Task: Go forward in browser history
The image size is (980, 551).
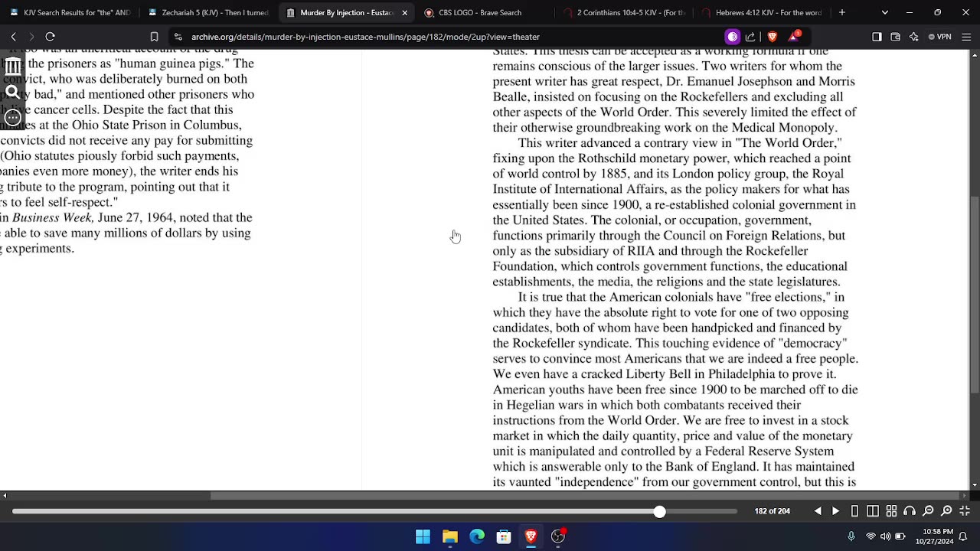Action: [31, 37]
